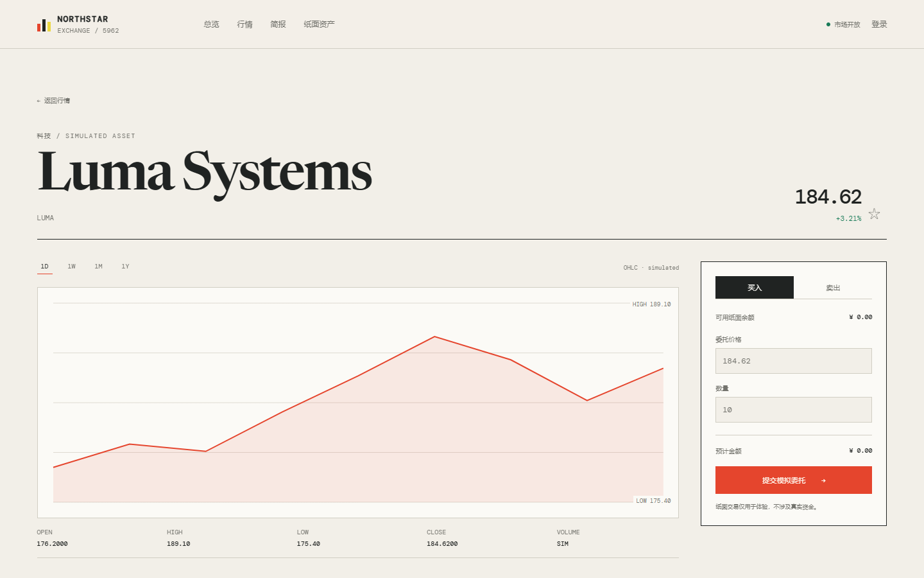Image resolution: width=924 pixels, height=578 pixels.
Task: Click the CLOSE value 184.6200
Action: (442, 544)
